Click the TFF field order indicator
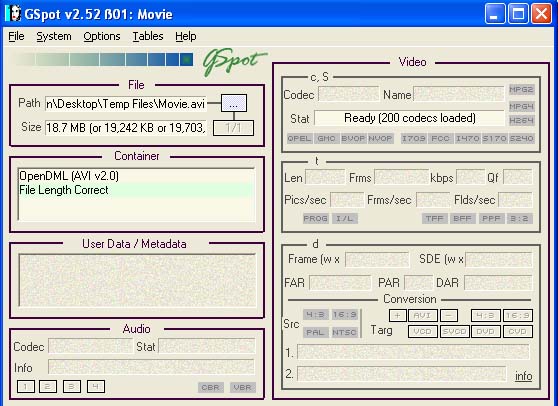 pyautogui.click(x=435, y=218)
